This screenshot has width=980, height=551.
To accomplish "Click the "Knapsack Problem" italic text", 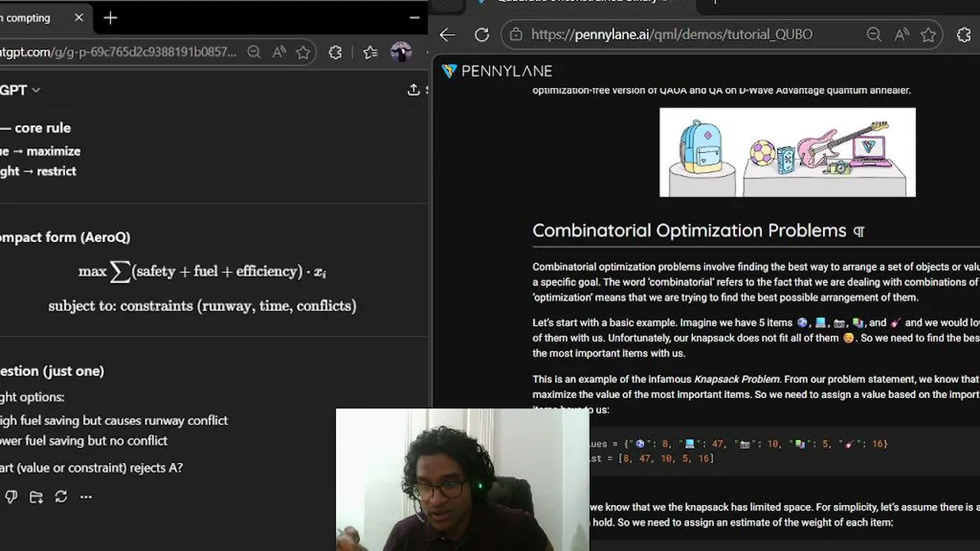I will point(737,379).
